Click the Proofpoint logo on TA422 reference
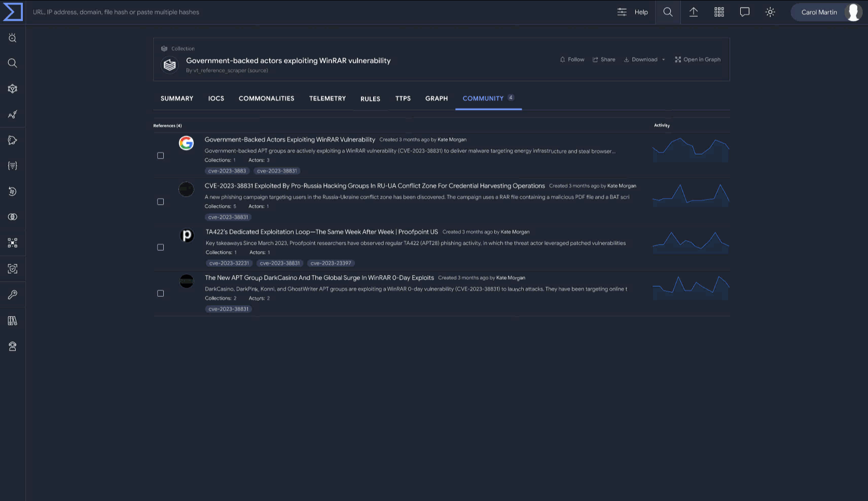Image resolution: width=868 pixels, height=501 pixels. pos(187,236)
